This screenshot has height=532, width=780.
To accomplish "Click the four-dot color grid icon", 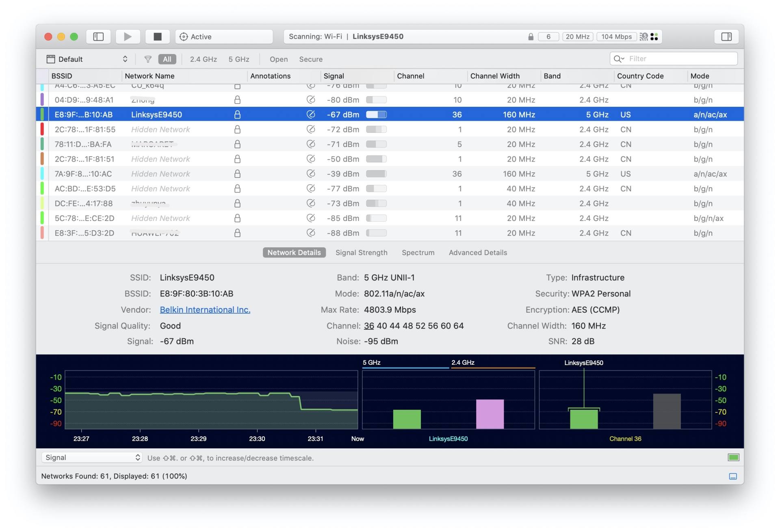I will pyautogui.click(x=654, y=37).
